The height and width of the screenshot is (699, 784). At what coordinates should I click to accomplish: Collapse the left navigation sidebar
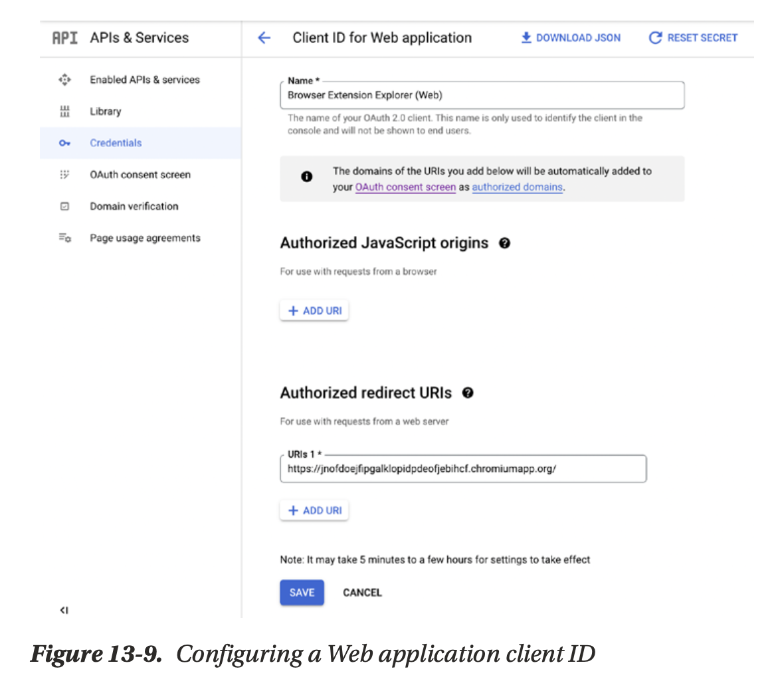(64, 610)
